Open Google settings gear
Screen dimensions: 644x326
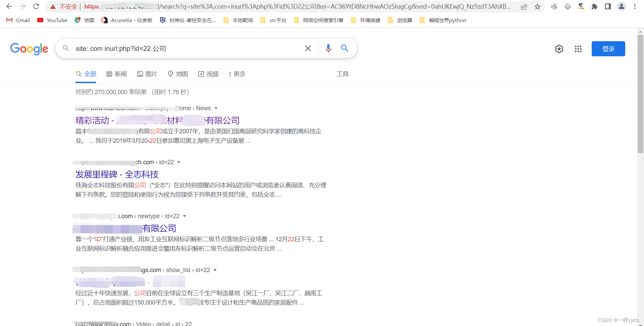(x=559, y=49)
